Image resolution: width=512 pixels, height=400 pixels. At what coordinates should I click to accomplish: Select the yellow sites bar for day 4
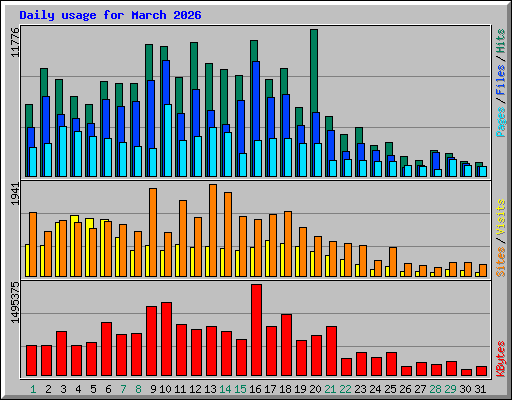pyautogui.click(x=74, y=219)
